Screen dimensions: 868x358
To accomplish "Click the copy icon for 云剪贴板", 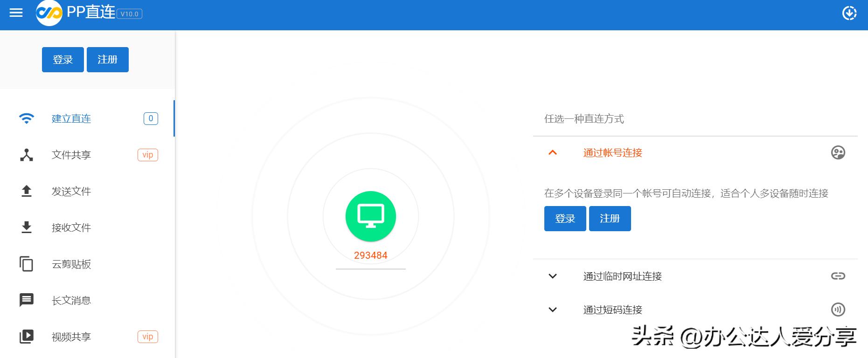I will click(x=27, y=264).
